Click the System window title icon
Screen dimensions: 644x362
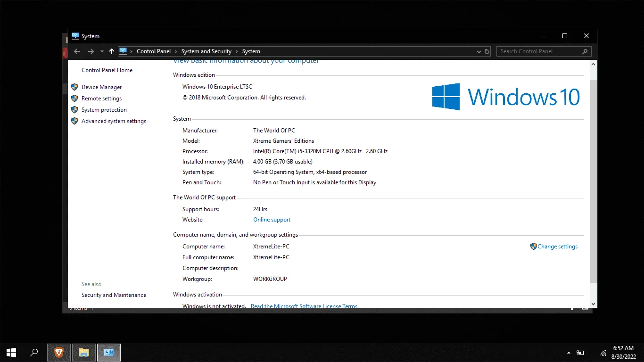click(x=75, y=36)
